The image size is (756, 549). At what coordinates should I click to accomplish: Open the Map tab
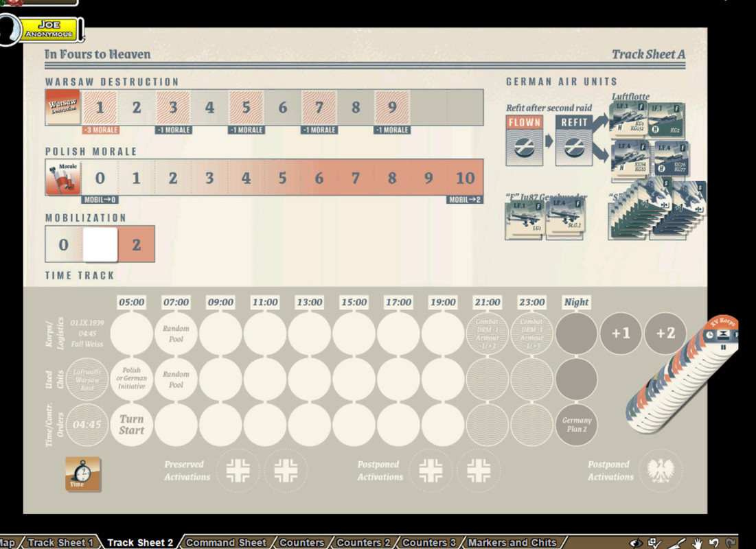coord(8,543)
